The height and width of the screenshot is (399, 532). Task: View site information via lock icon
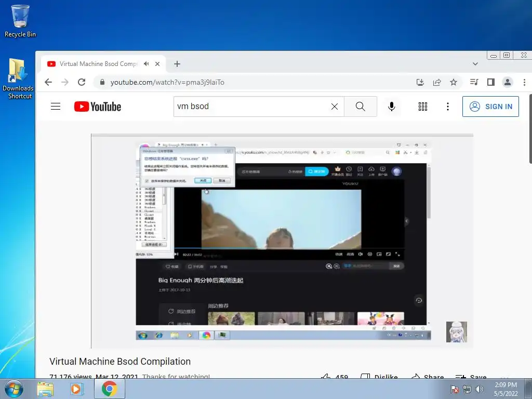(x=102, y=82)
